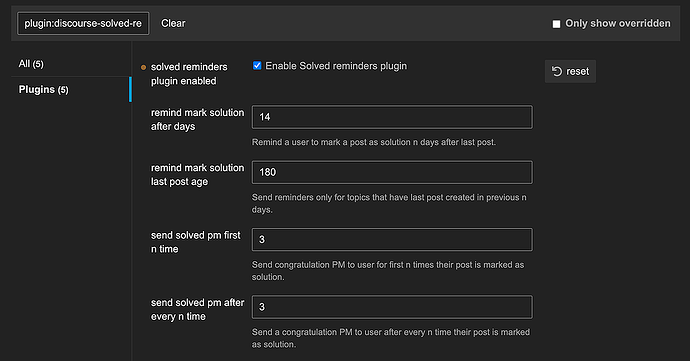This screenshot has width=690, height=361.
Task: Click the 'send solved pm after every n time' label
Action: point(197,309)
